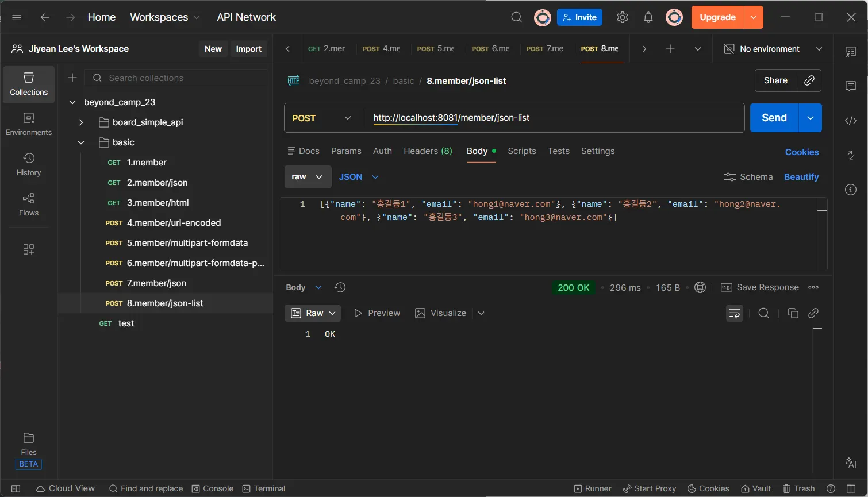868x497 pixels.
Task: Toggle the two-pane view icon at the bottom right
Action: click(x=850, y=488)
